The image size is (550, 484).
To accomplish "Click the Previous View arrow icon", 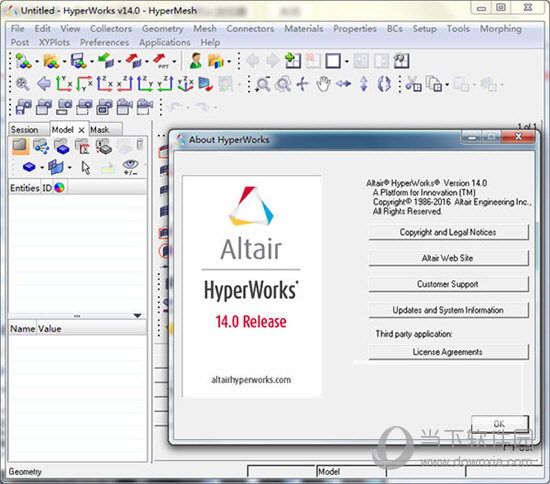I will click(44, 84).
